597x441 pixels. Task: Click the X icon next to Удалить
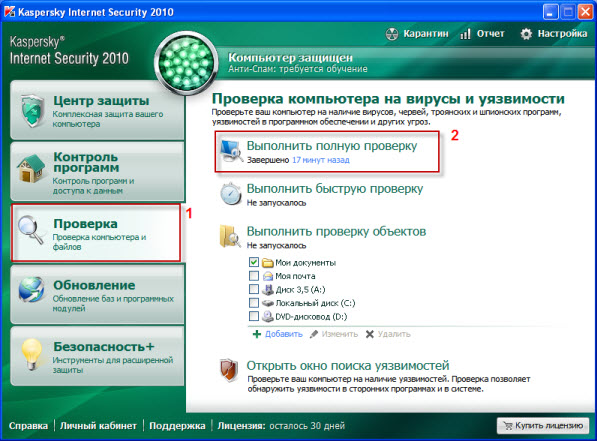369,334
